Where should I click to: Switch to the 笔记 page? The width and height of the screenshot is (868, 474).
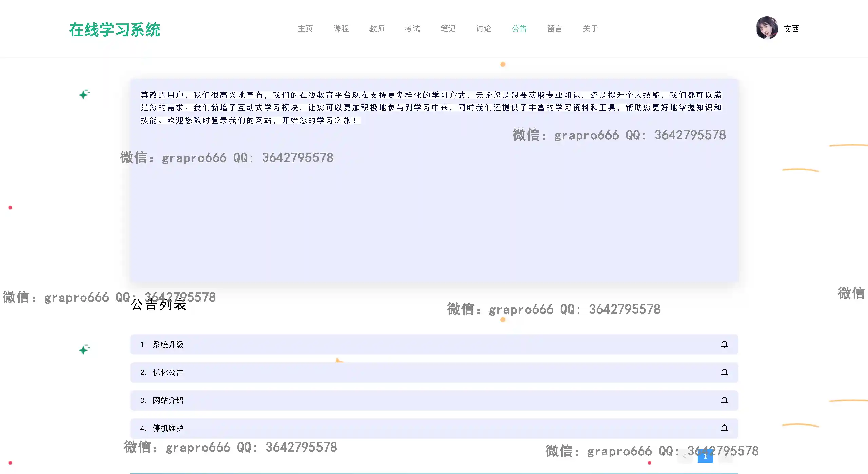pos(448,28)
